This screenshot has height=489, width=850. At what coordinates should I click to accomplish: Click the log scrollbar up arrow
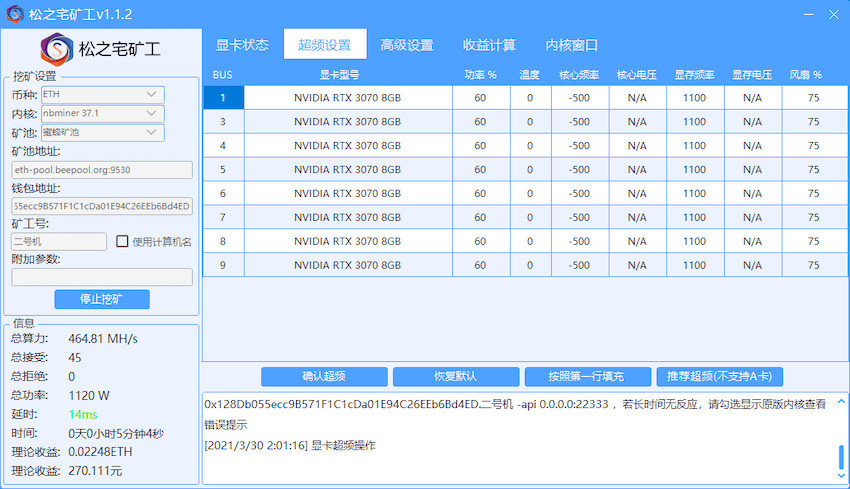(x=841, y=402)
